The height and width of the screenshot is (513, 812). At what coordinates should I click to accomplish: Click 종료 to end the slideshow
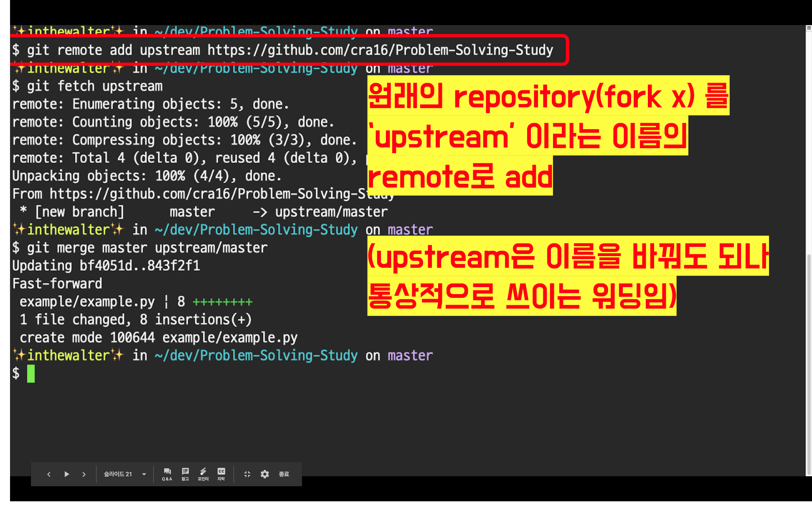(284, 474)
